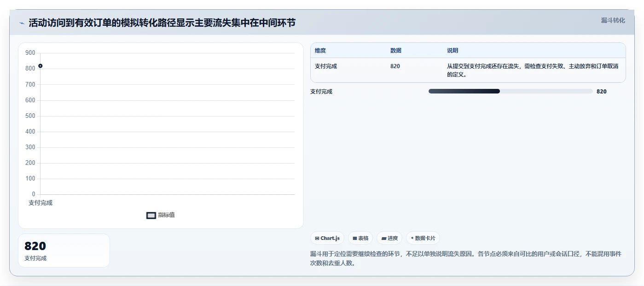The height and width of the screenshot is (286, 644).
Task: Click the 维度 column header
Action: [320, 51]
